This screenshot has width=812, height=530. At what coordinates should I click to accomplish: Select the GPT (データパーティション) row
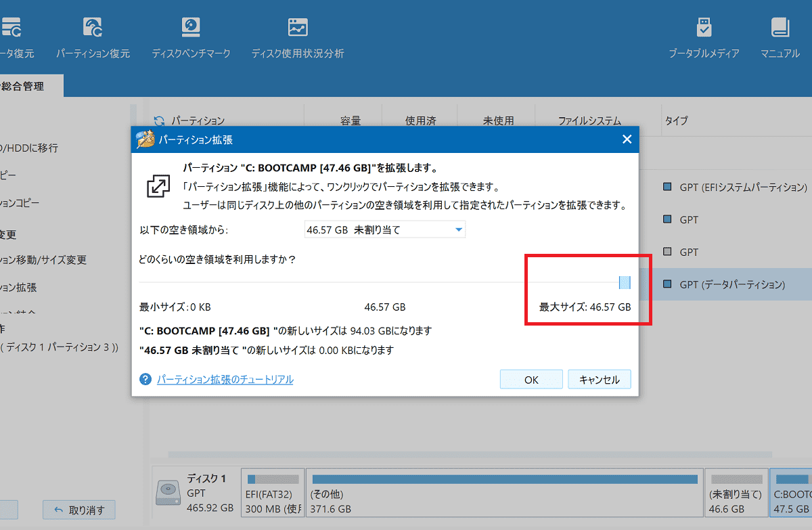pos(724,285)
